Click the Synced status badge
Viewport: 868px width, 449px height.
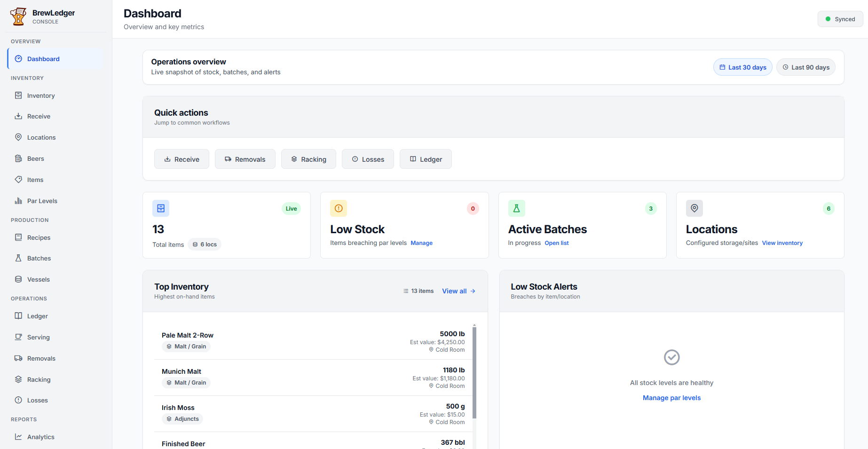pos(840,19)
